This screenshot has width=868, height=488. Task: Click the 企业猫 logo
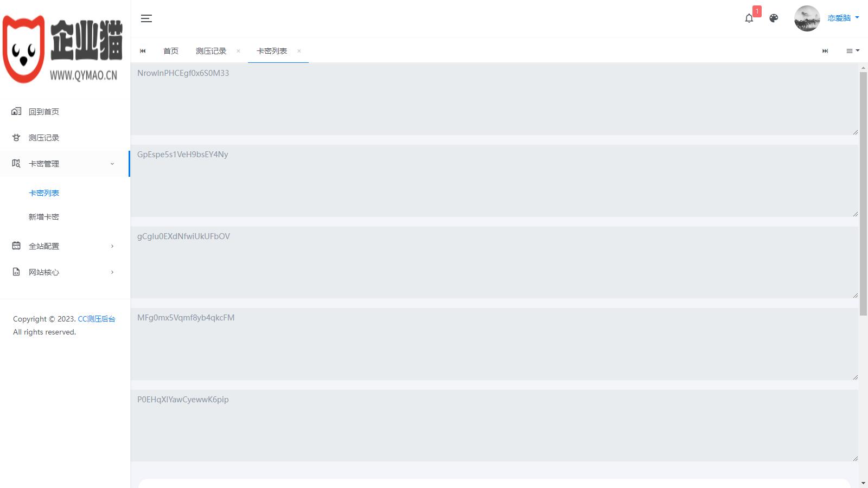(x=63, y=49)
